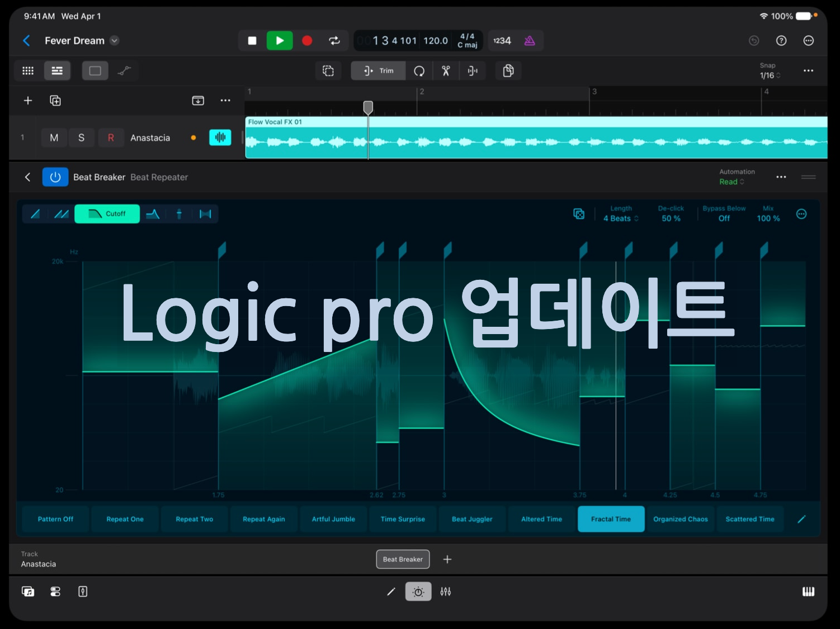Switch to the mode tab right of Cutoff
Screen dimensions: 840x629
pyautogui.click(x=153, y=214)
